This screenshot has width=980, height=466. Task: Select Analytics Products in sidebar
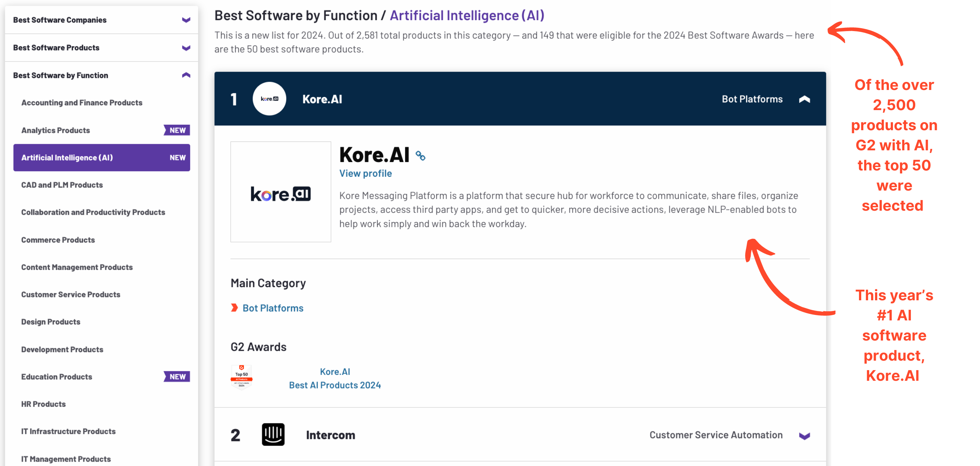[x=56, y=130]
